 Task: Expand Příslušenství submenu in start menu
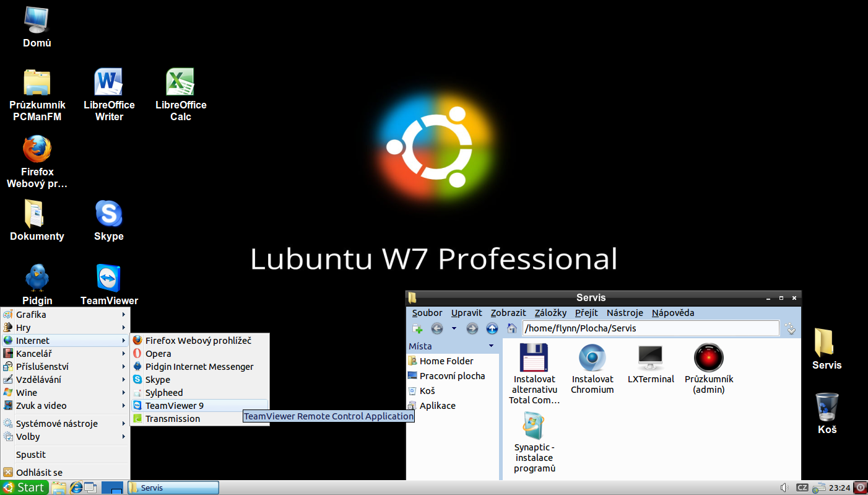(65, 367)
